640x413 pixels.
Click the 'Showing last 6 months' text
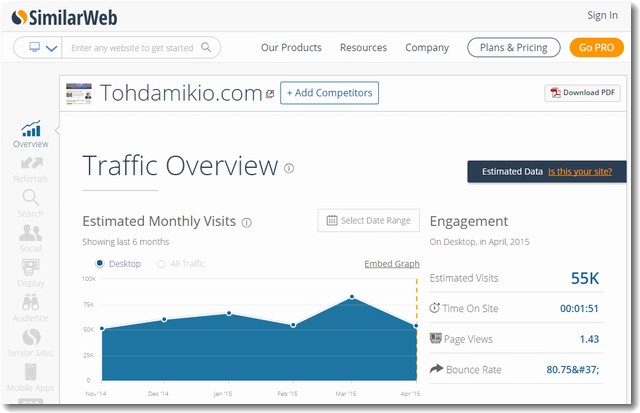point(126,242)
